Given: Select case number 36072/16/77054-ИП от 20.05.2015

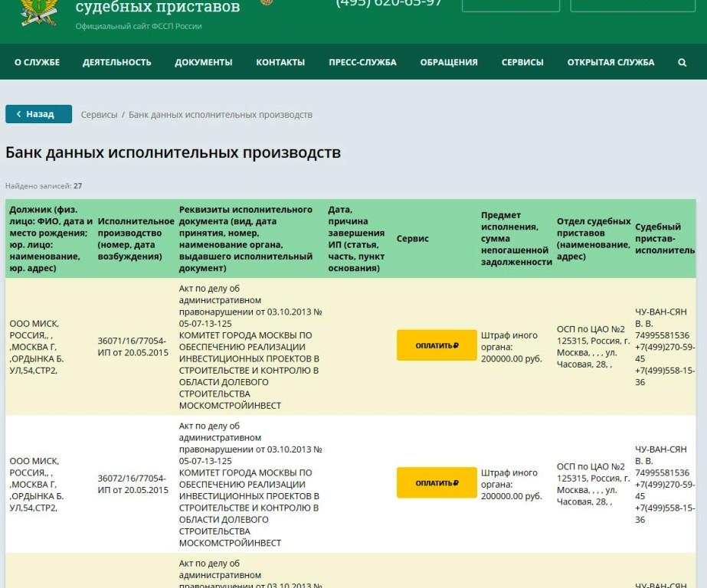Looking at the screenshot, I should (x=133, y=484).
